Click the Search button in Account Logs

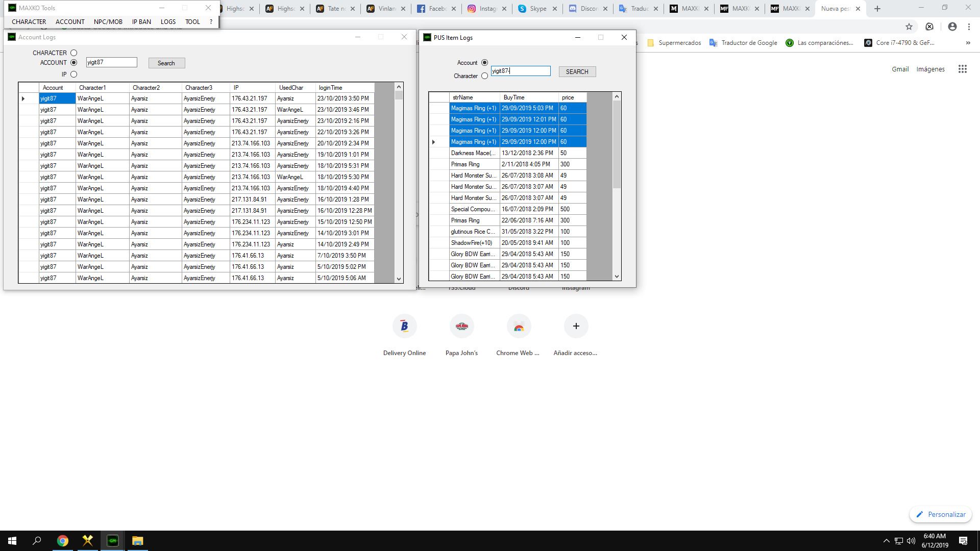[166, 63]
